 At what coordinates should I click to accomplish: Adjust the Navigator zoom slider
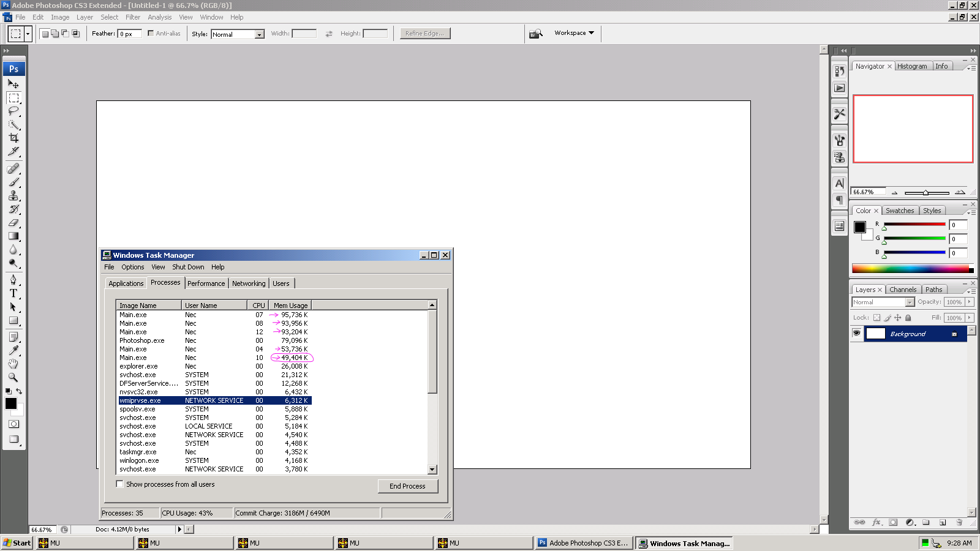point(927,193)
